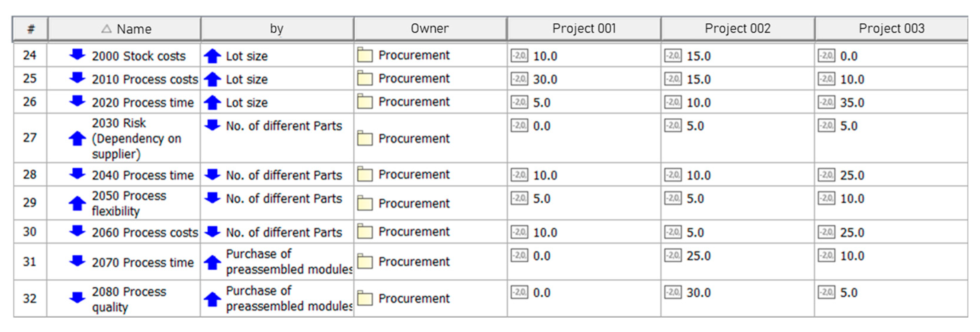Click the Procurement folder icon in row 32

point(365,299)
